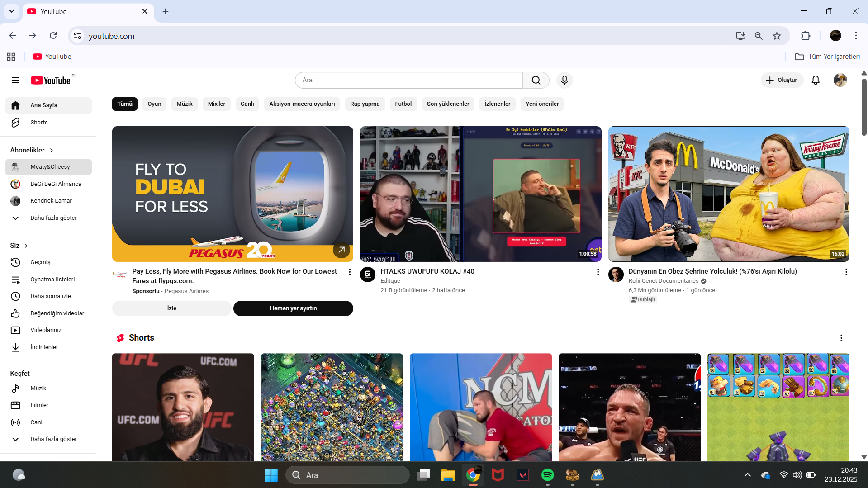Image resolution: width=868 pixels, height=488 pixels.
Task: Click the Oluştur create button
Action: pyautogui.click(x=782, y=80)
